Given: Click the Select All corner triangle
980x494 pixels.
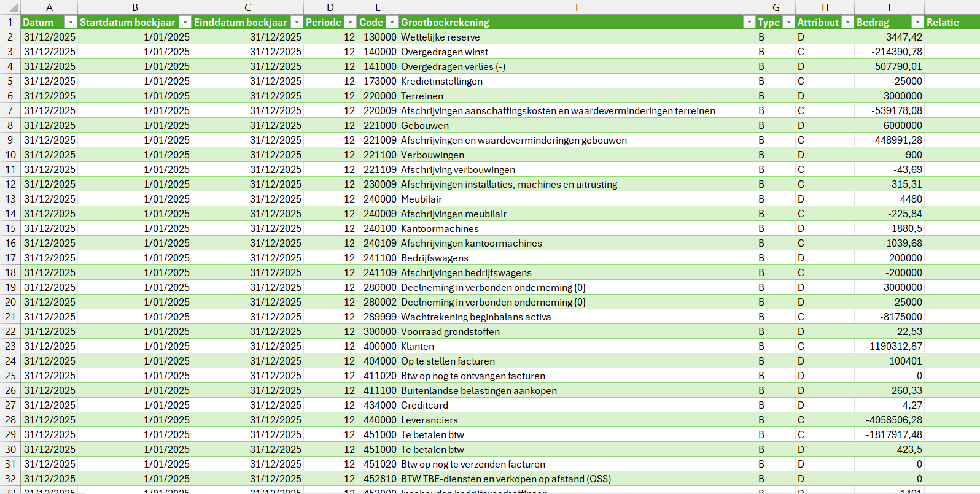Looking at the screenshot, I should tap(12, 7).
